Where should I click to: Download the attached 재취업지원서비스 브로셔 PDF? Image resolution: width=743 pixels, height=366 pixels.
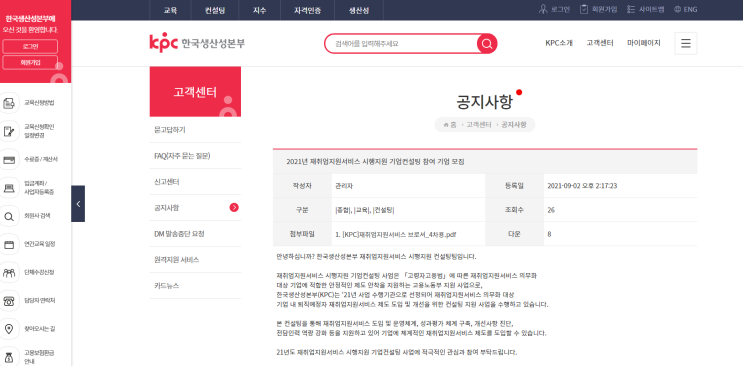point(396,234)
